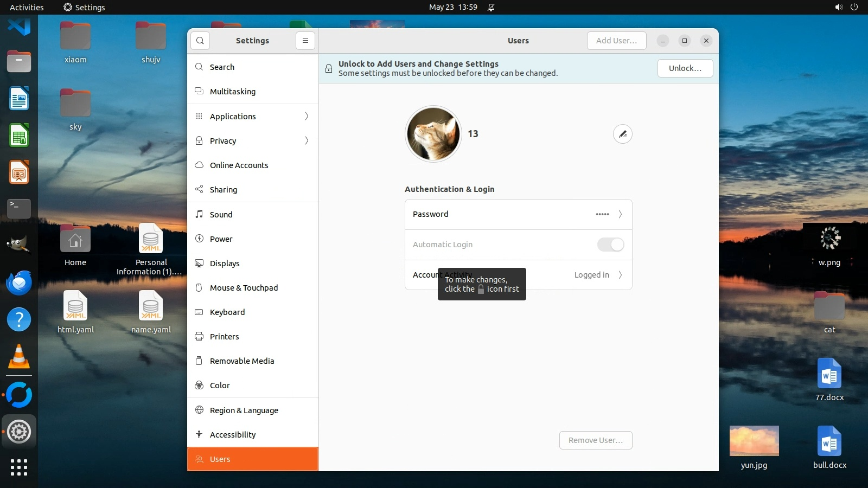Click the lock icon in unlock banner
This screenshot has width=868, height=488.
[329, 68]
